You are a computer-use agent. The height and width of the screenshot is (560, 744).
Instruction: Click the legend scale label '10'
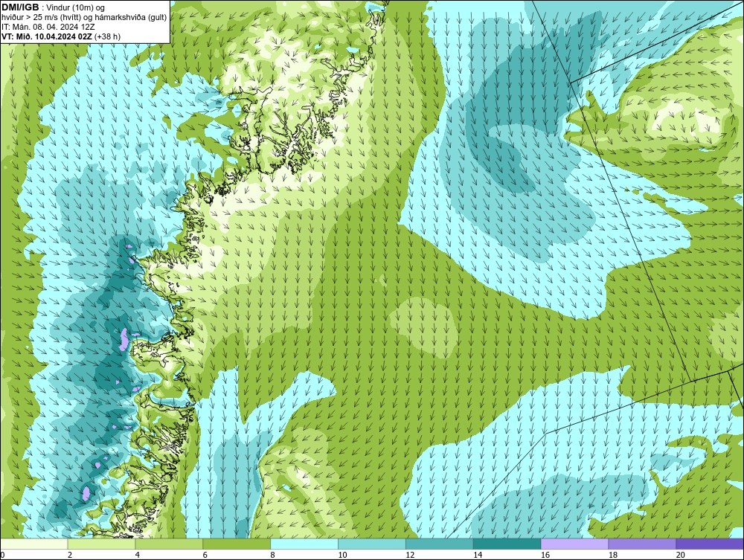[342, 555]
